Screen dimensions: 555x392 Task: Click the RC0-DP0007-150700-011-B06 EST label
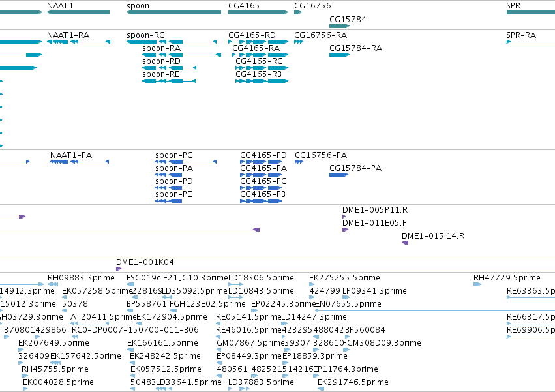tap(135, 330)
